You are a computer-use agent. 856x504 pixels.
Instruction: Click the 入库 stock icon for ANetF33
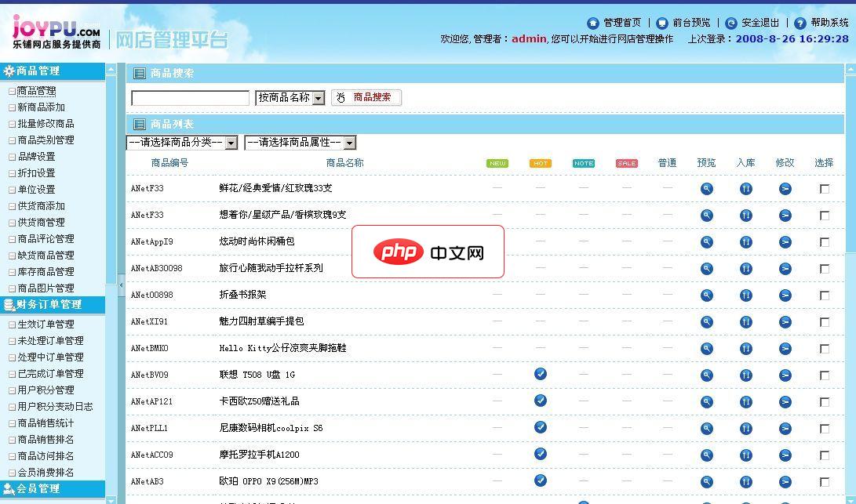point(746,188)
